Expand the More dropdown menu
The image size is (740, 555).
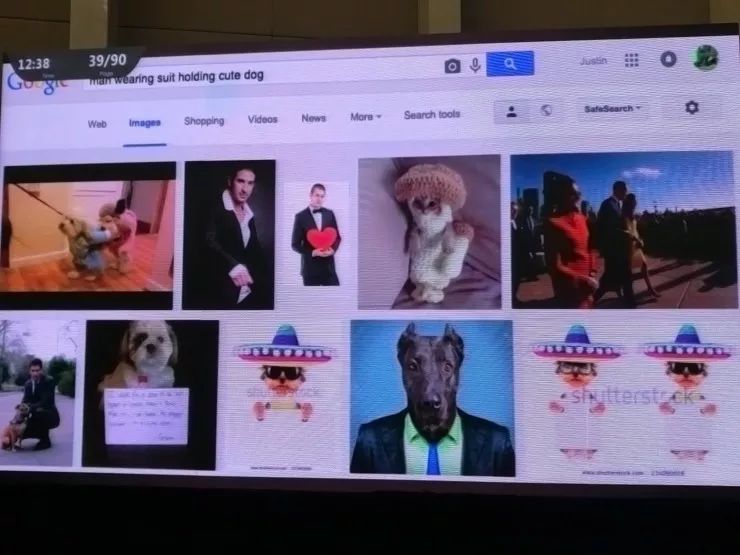[x=366, y=117]
